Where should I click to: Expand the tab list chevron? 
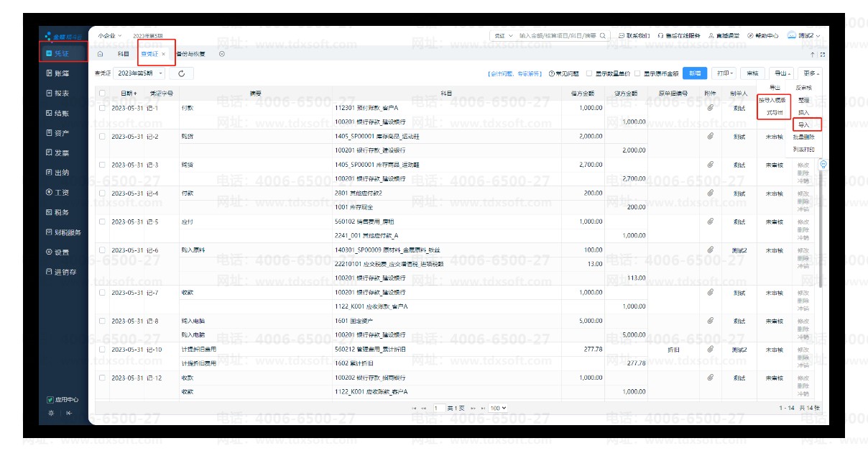pos(221,54)
